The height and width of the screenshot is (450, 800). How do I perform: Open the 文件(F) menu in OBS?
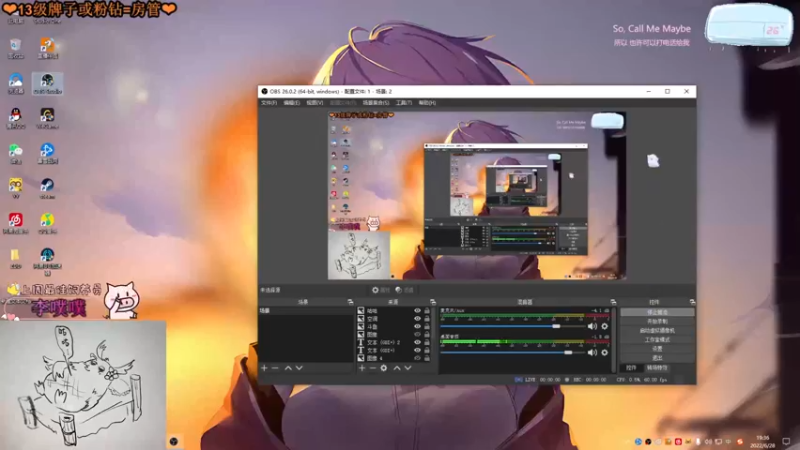point(269,103)
